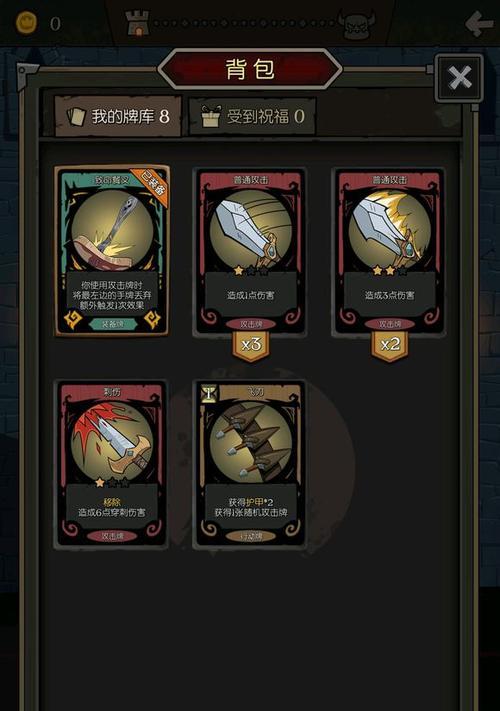
Task: Open the 刺伤 piercing dagger card
Action: pos(112,464)
